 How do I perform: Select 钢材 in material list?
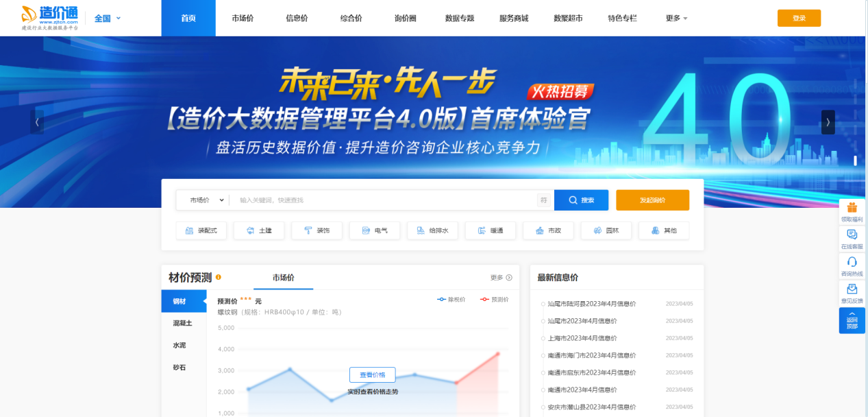tap(184, 301)
